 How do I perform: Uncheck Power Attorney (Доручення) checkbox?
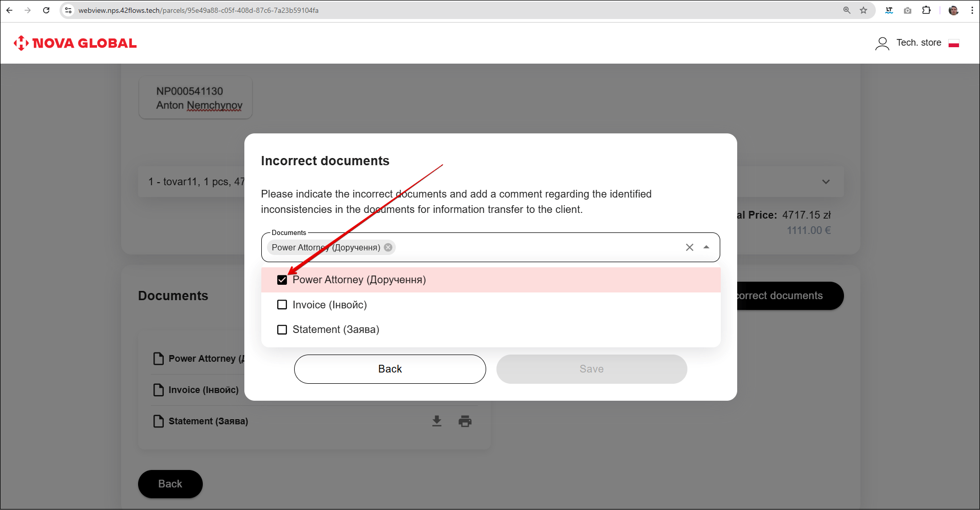click(x=282, y=280)
